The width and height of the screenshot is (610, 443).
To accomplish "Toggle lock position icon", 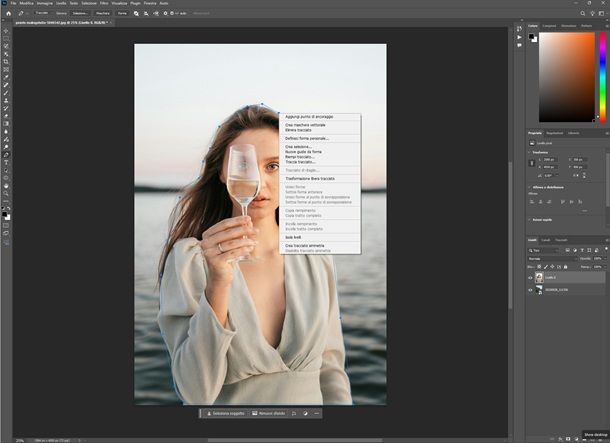I will click(552, 267).
